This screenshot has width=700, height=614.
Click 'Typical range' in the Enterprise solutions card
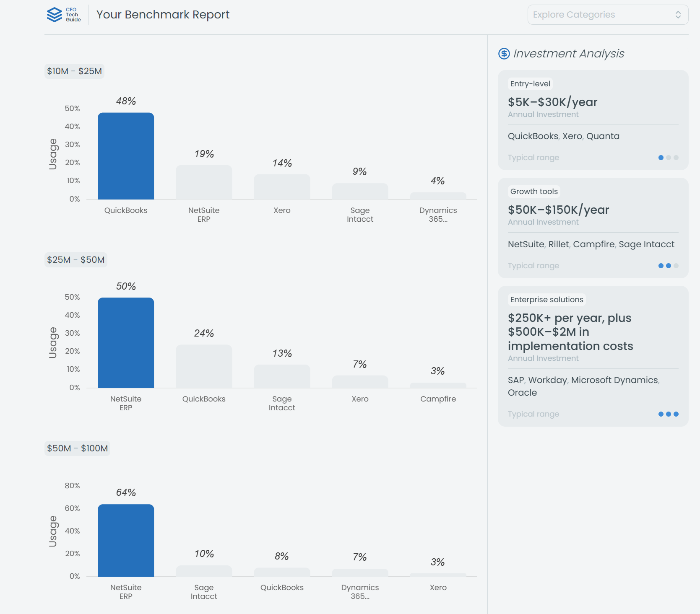tap(533, 414)
